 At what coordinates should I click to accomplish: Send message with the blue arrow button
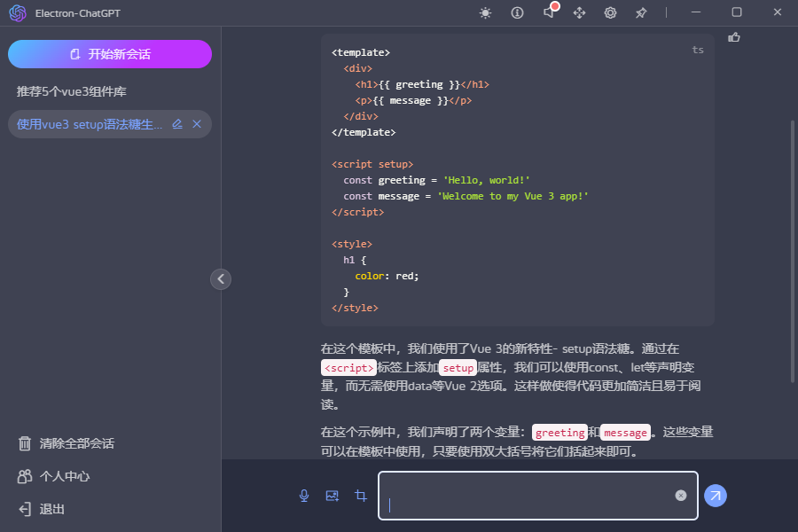coord(715,496)
